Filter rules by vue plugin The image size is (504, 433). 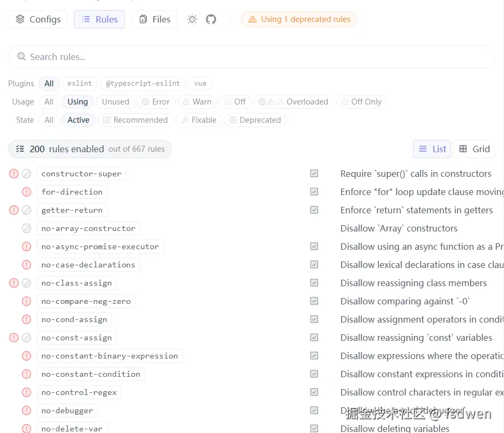pos(200,83)
